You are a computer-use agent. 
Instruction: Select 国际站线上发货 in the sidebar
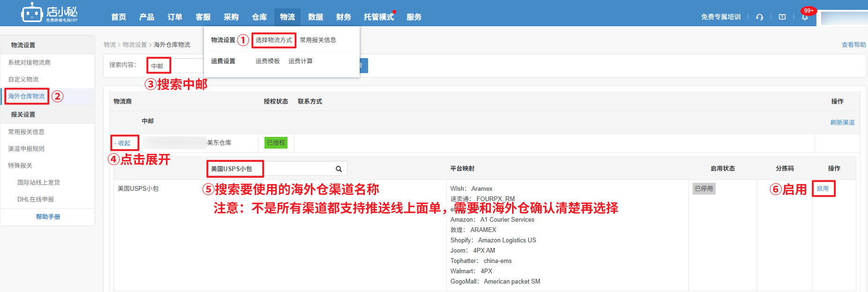(39, 183)
